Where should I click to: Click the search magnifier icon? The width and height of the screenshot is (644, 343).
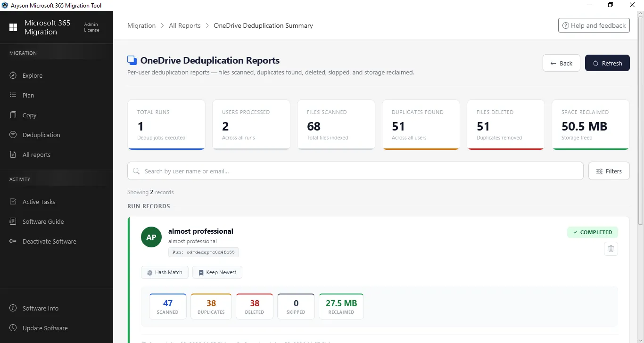tap(136, 171)
